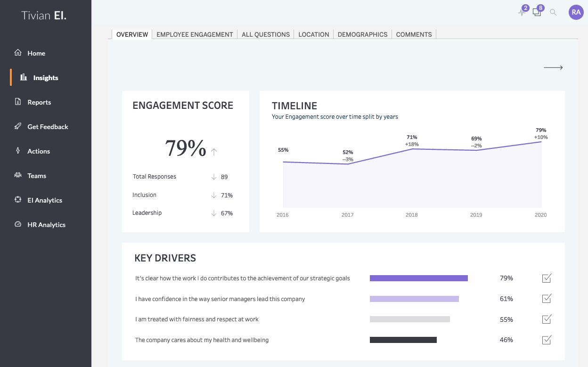Viewport: 588px width, 367px height.
Task: Click the search magnifier icon
Action: click(553, 13)
